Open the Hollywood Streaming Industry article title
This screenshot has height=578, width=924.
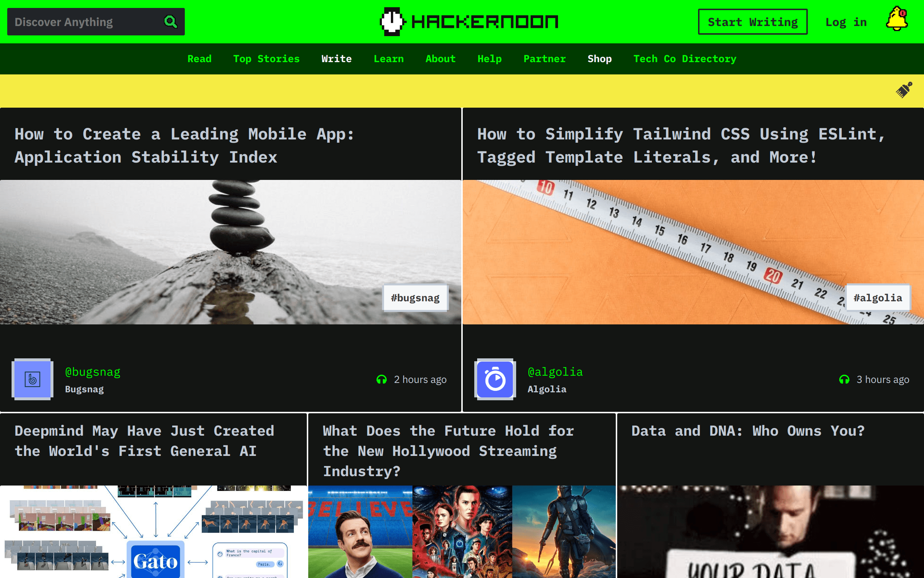(449, 451)
